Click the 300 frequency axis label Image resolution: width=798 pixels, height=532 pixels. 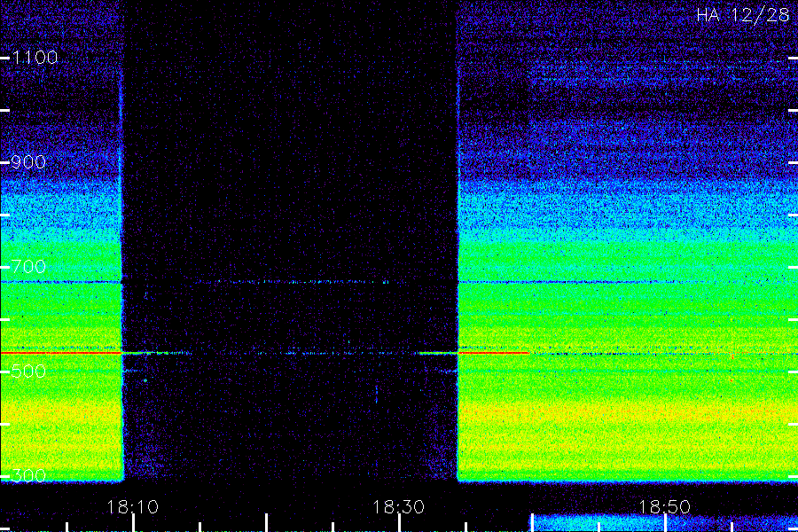[28, 476]
